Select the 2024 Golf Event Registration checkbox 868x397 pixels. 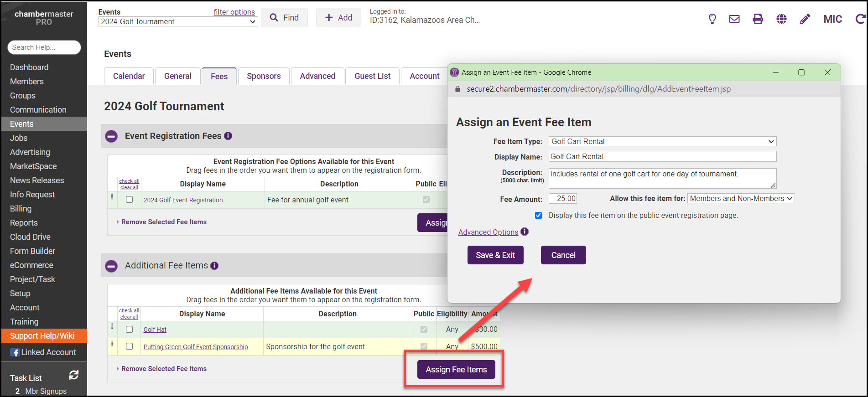tap(130, 200)
